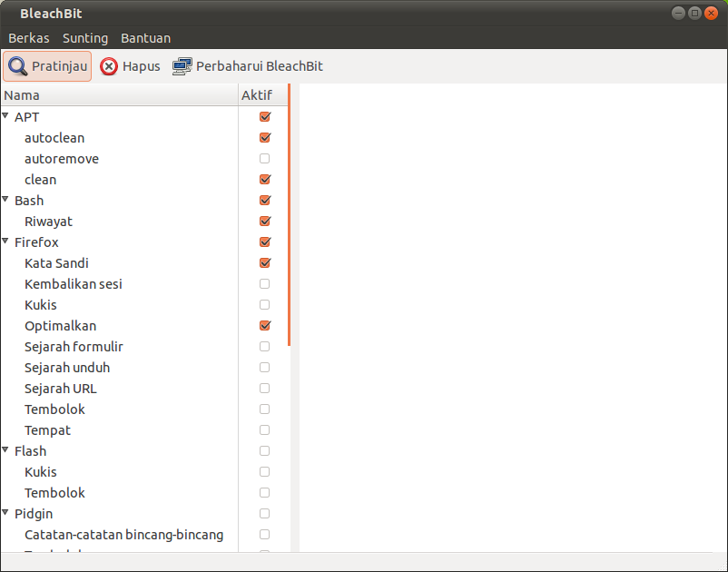Select the Sejarah unduh row
This screenshot has height=572, width=728.
[x=144, y=368]
